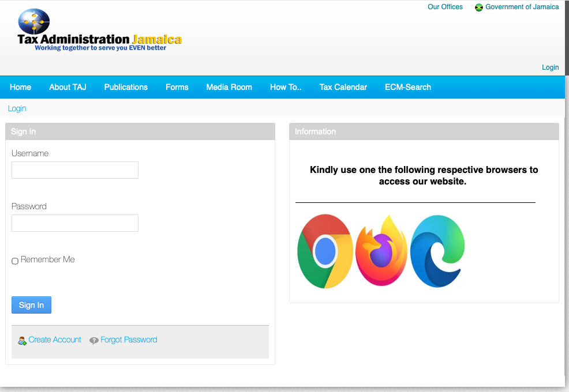The image size is (569, 392).
Task: Focus the Password input field
Action: pyautogui.click(x=75, y=223)
